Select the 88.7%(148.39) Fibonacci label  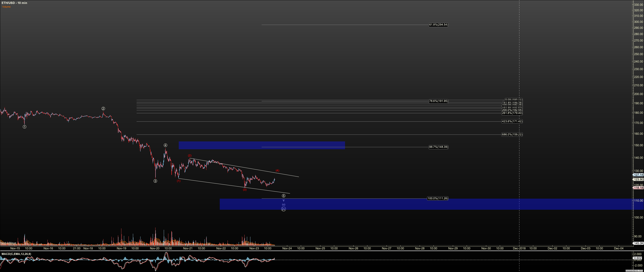[x=439, y=147]
